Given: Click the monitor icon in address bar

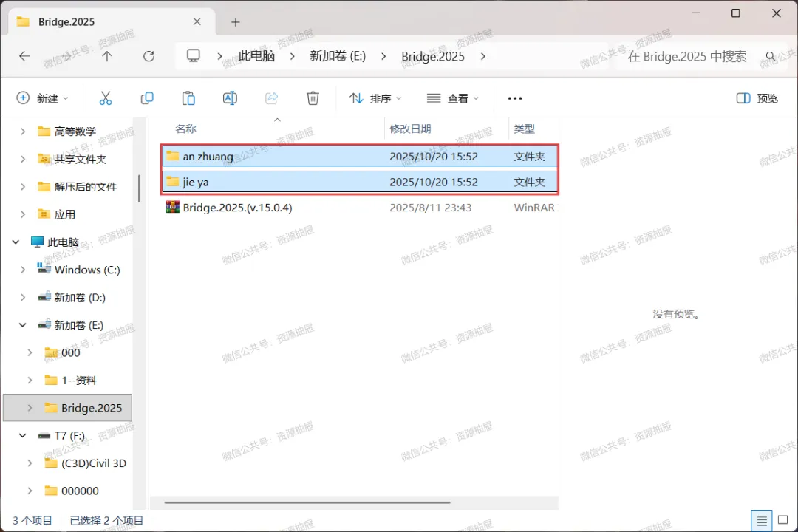Looking at the screenshot, I should (193, 55).
